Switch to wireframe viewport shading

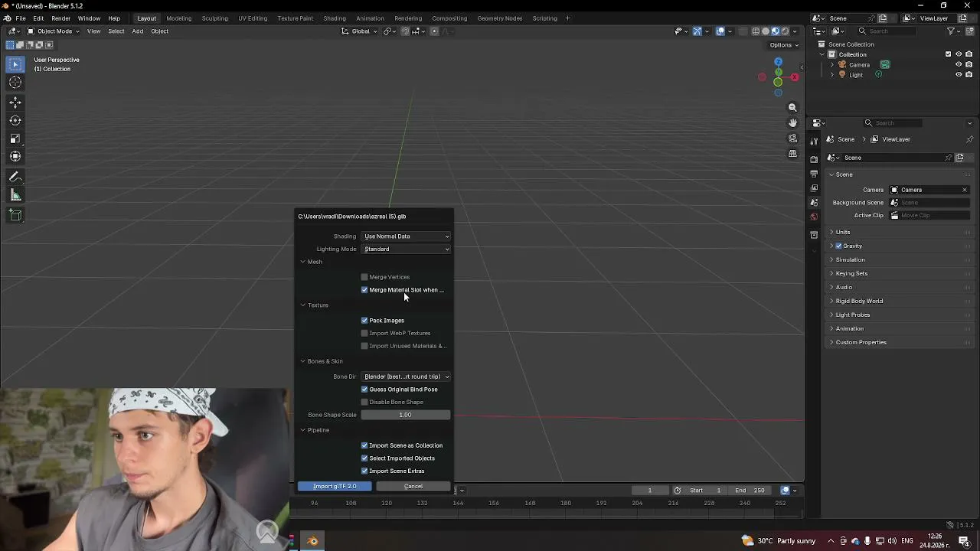click(x=756, y=31)
